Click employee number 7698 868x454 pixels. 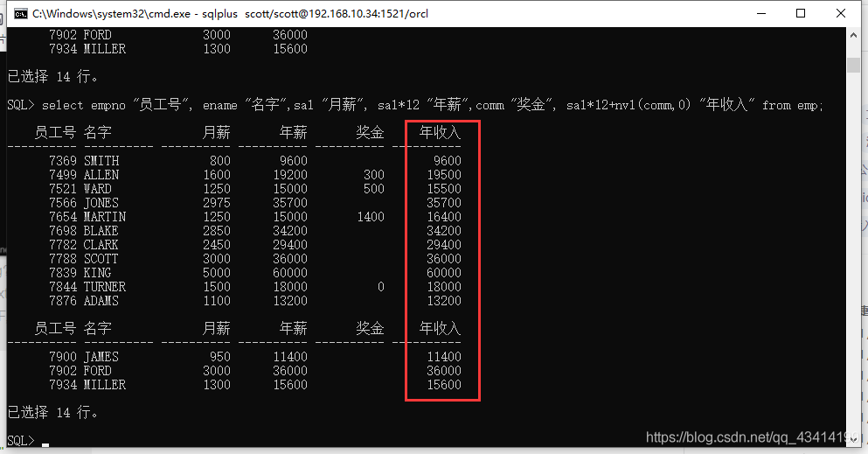[63, 230]
